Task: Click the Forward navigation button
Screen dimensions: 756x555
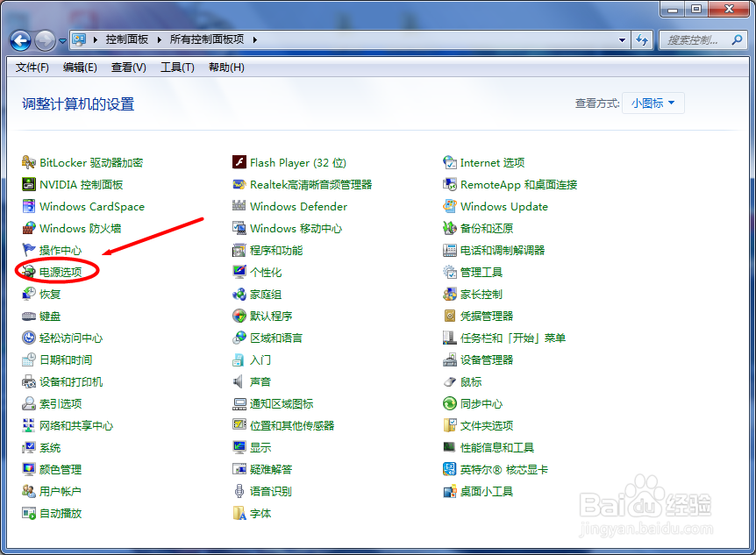Action: pos(46,40)
